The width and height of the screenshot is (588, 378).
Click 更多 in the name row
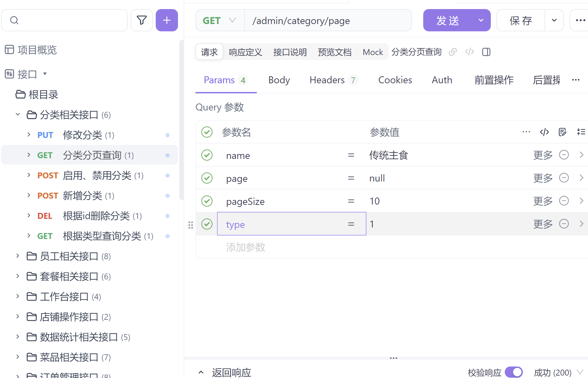543,155
